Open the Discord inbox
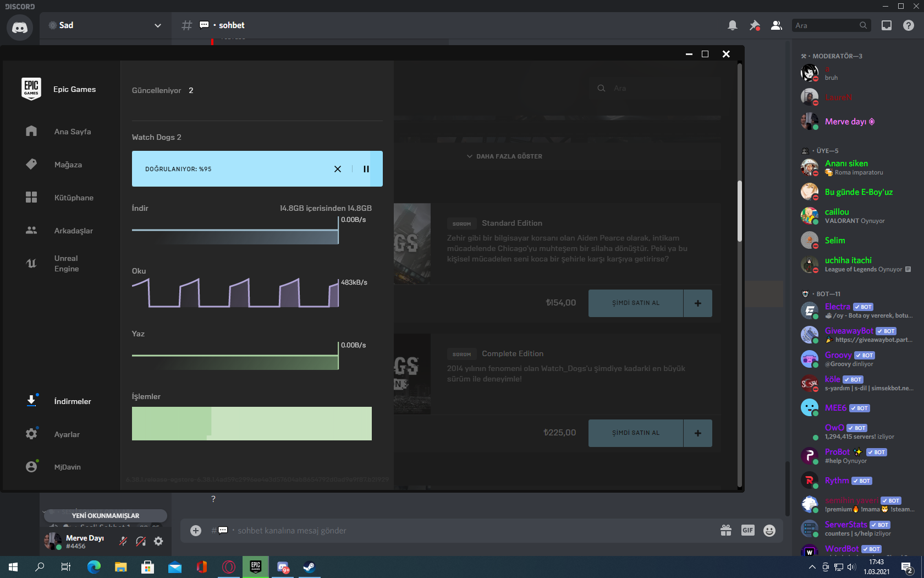 point(887,25)
